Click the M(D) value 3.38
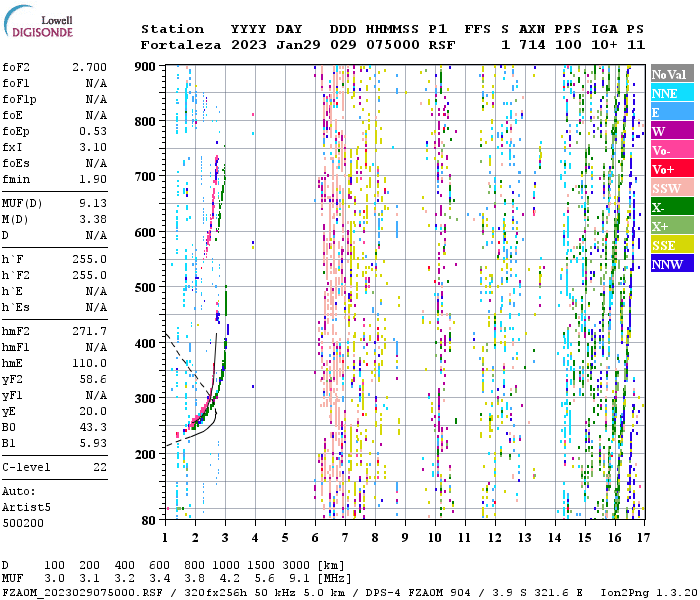The height and width of the screenshot is (600, 700). click(x=93, y=220)
